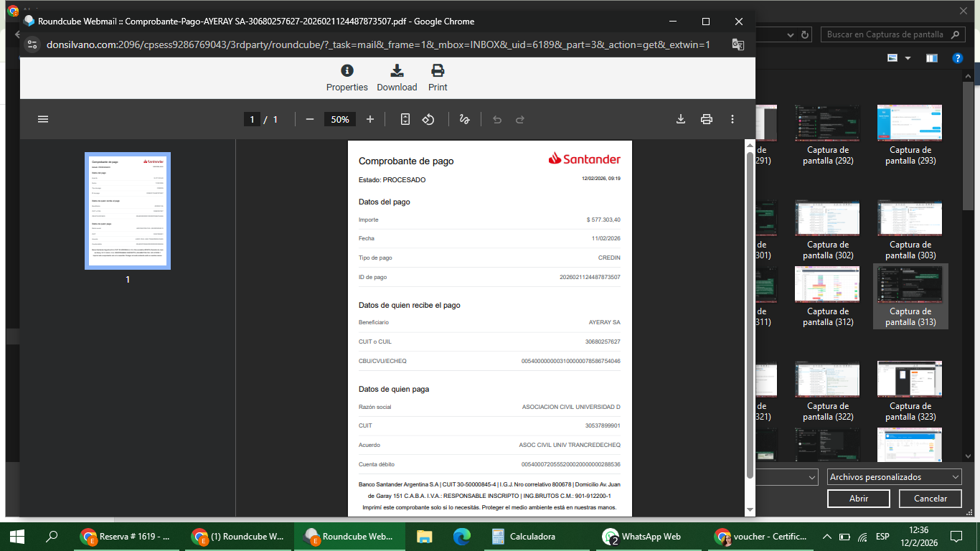Click the fit to page icon
Screen dimensions: 980x551
click(405, 119)
